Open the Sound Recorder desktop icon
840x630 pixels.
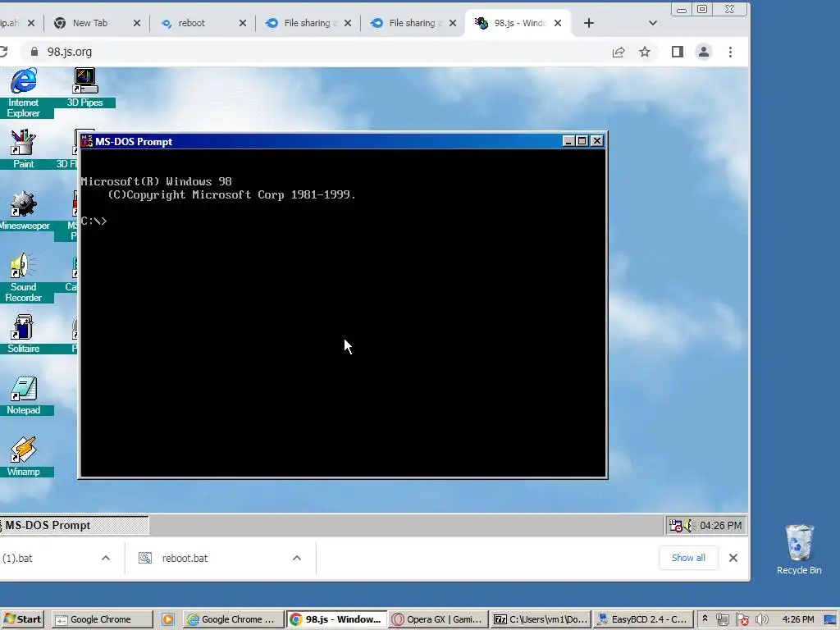point(23,277)
